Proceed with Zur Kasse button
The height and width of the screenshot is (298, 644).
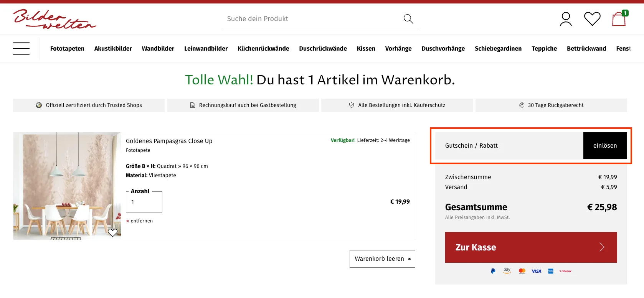click(531, 247)
